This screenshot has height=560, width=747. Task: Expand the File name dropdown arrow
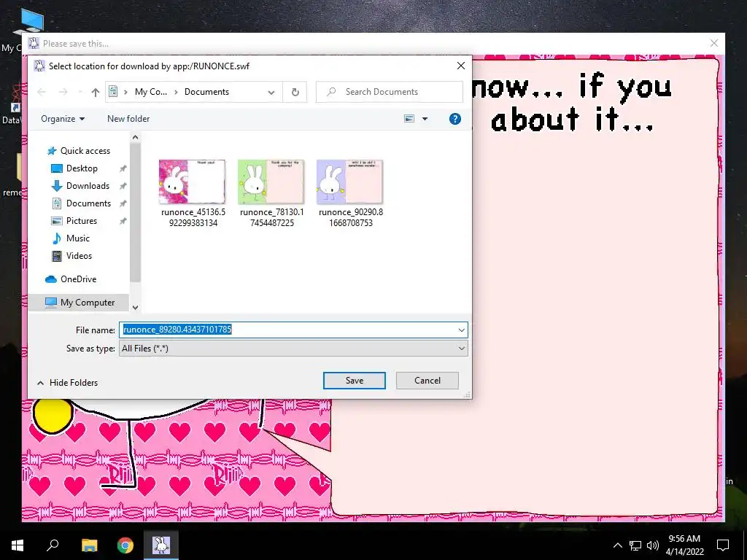pyautogui.click(x=461, y=330)
